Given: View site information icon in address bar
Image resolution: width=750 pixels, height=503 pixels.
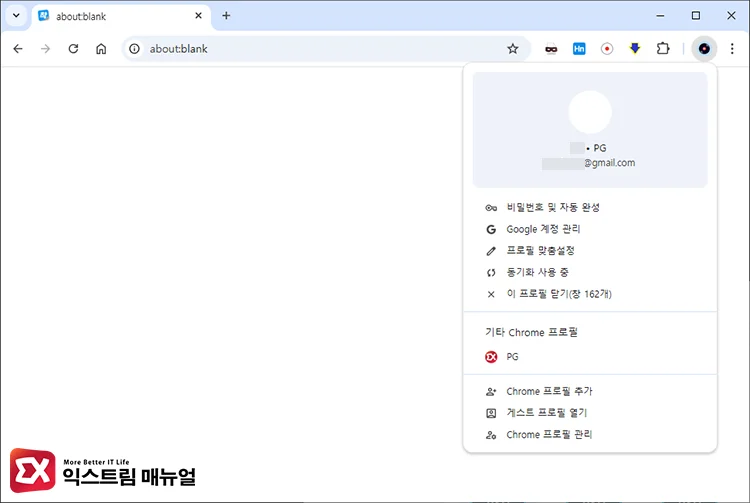Looking at the screenshot, I should [x=135, y=49].
